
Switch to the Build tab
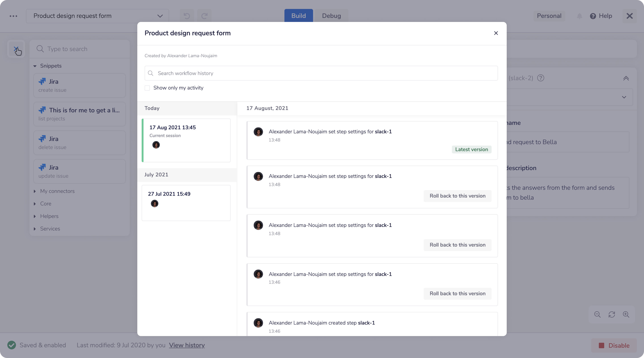pyautogui.click(x=299, y=16)
